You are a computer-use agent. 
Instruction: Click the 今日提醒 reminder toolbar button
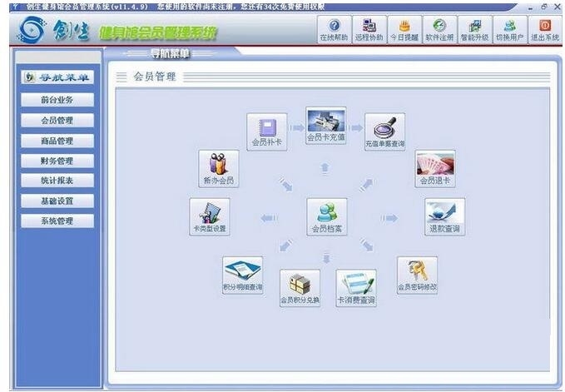404,29
